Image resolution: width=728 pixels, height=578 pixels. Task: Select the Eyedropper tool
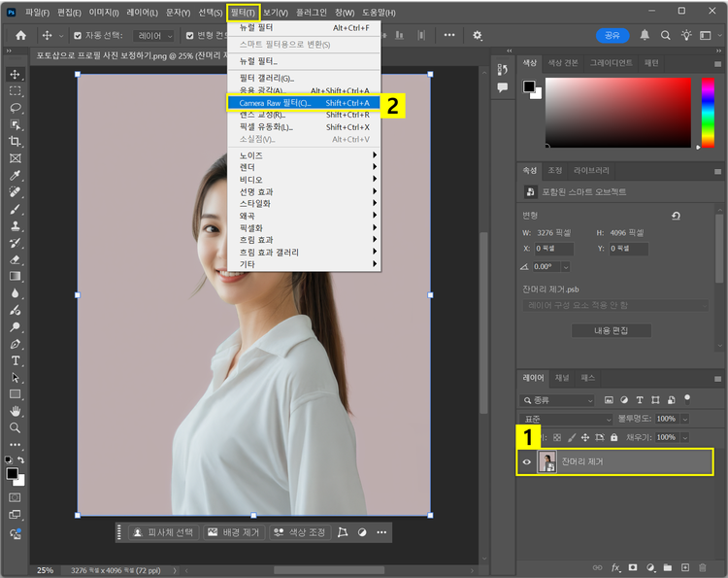pyautogui.click(x=15, y=175)
